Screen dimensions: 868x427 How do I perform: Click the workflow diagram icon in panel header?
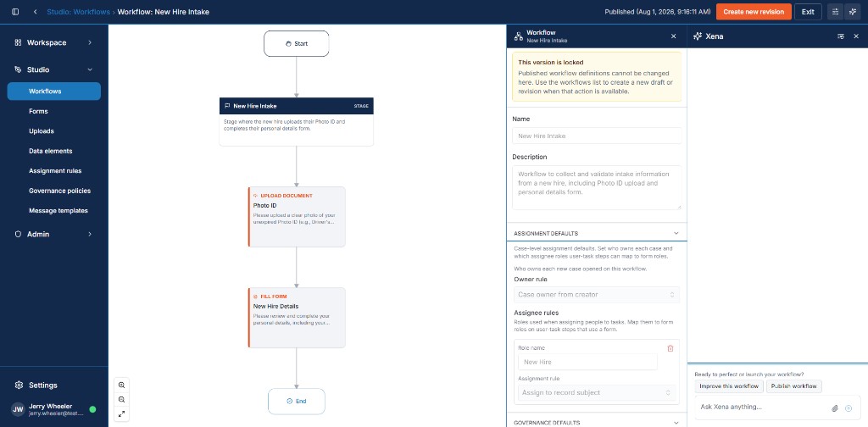(x=519, y=36)
